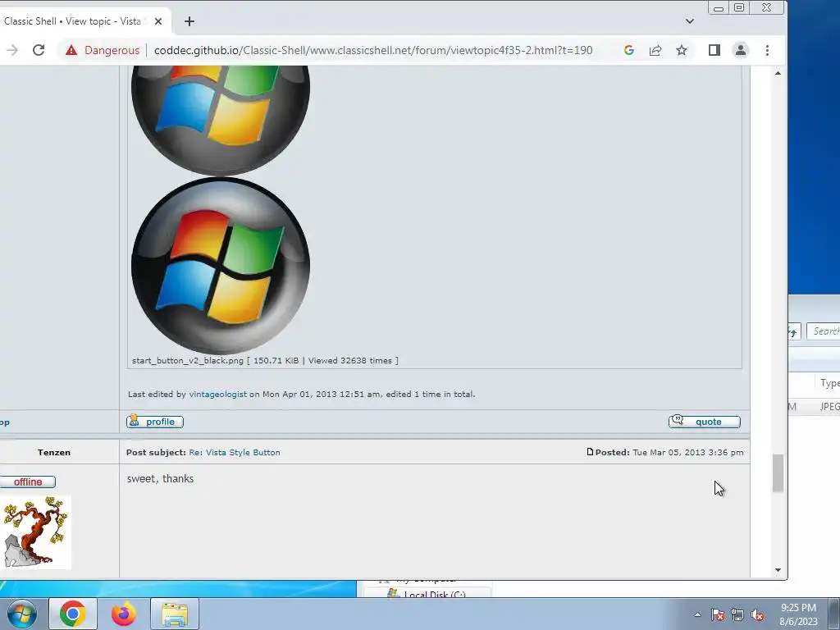Open Chrome three-dot menu
Viewport: 840px width, 630px height.
point(767,50)
